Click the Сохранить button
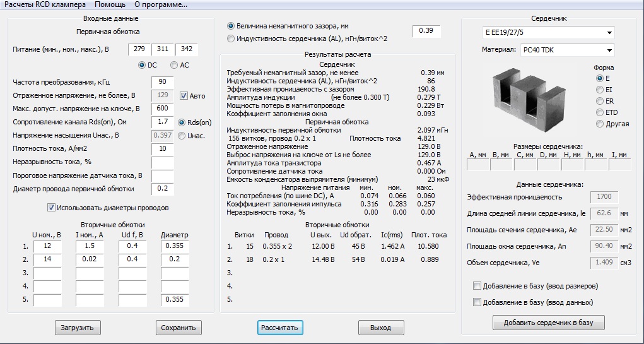 pos(179,328)
